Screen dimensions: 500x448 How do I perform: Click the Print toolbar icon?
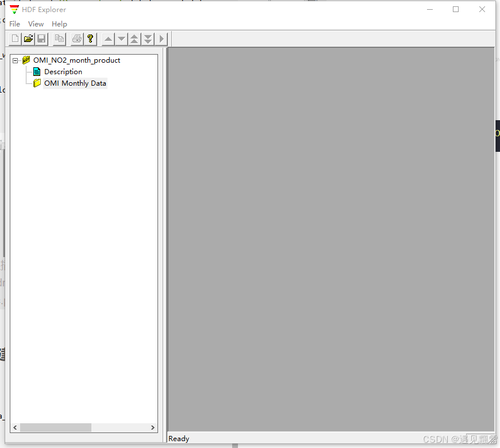click(x=77, y=39)
